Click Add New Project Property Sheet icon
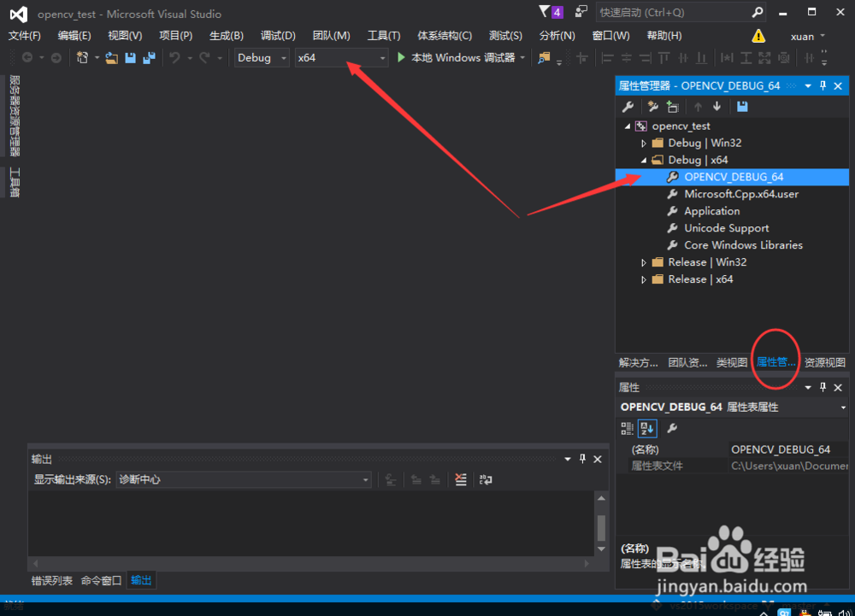Image resolution: width=855 pixels, height=616 pixels. (652, 107)
